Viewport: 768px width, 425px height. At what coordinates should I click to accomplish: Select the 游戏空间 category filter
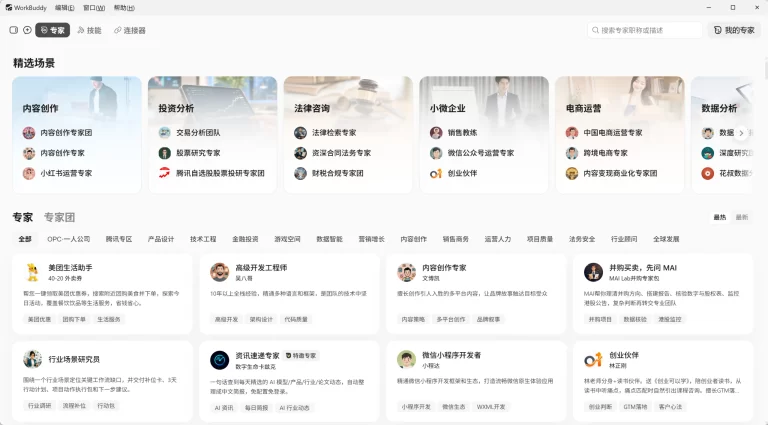(x=288, y=239)
